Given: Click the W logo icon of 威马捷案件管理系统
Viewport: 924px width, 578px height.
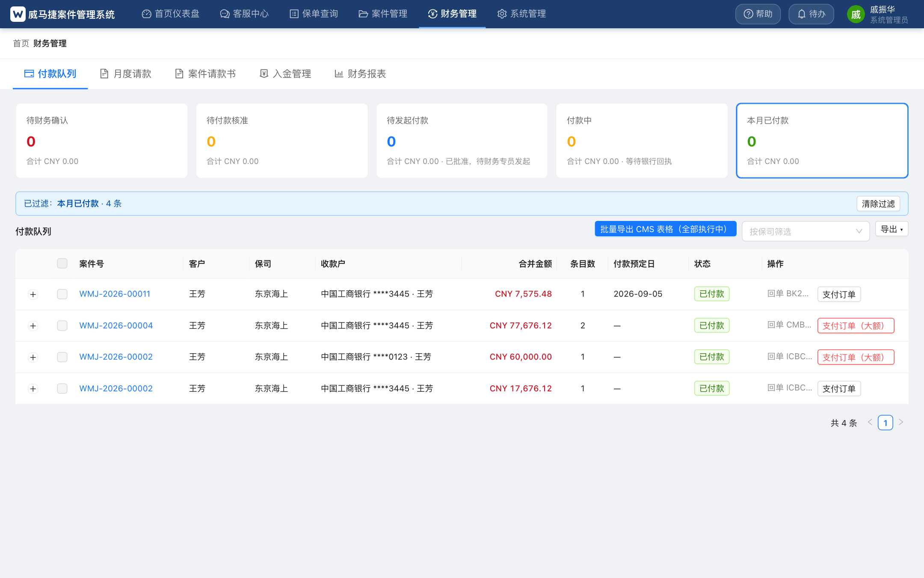Looking at the screenshot, I should 18,14.
